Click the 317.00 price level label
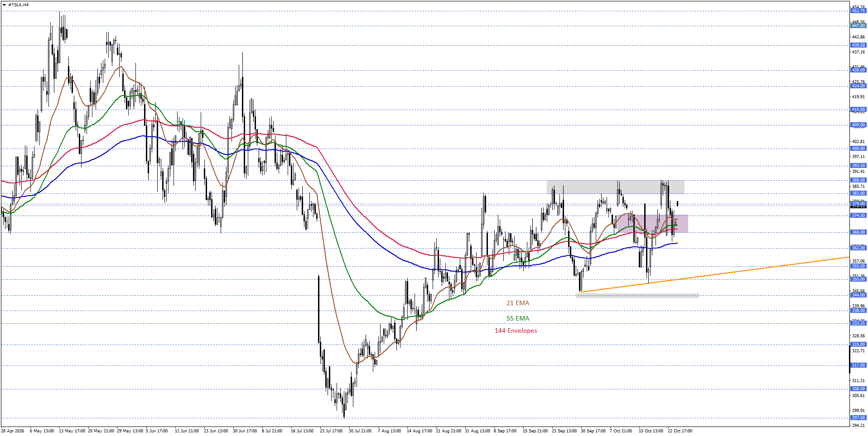Image resolution: width=868 pixels, height=436 pixels. 858,365
